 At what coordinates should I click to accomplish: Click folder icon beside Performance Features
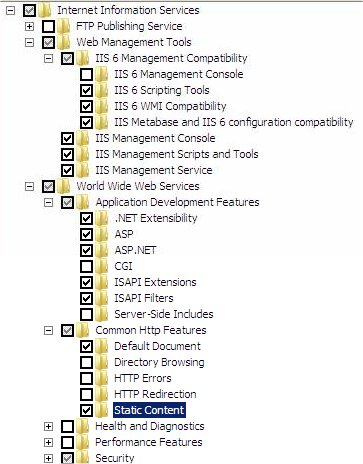[83, 442]
